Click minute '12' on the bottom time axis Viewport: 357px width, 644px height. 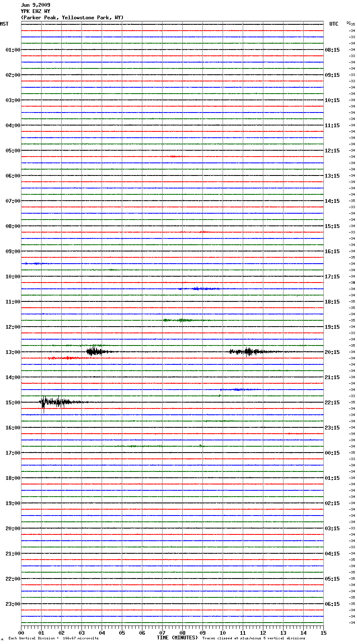pyautogui.click(x=263, y=633)
